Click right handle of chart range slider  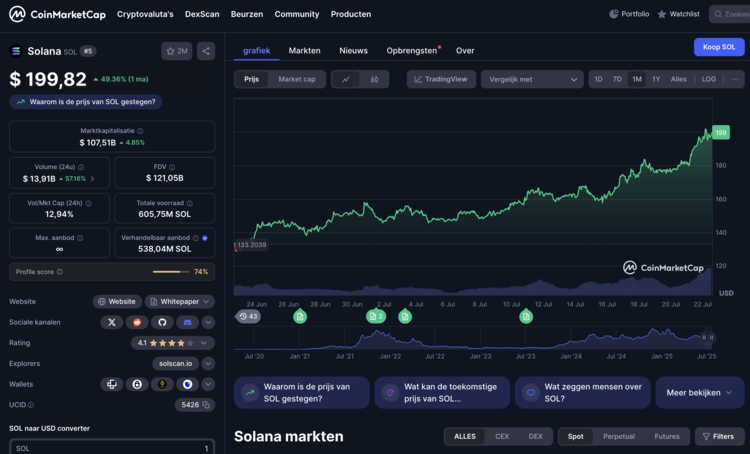[711, 337]
